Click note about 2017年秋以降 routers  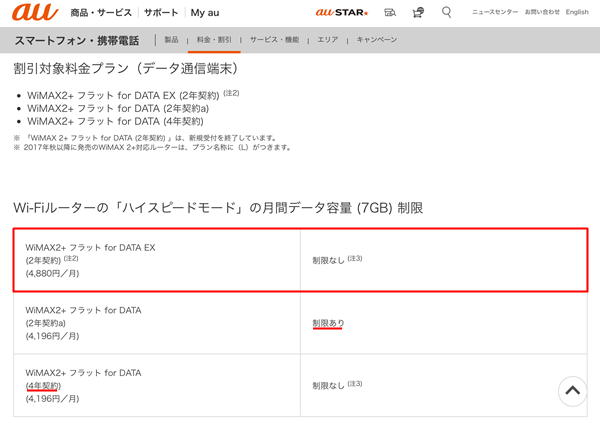click(153, 147)
